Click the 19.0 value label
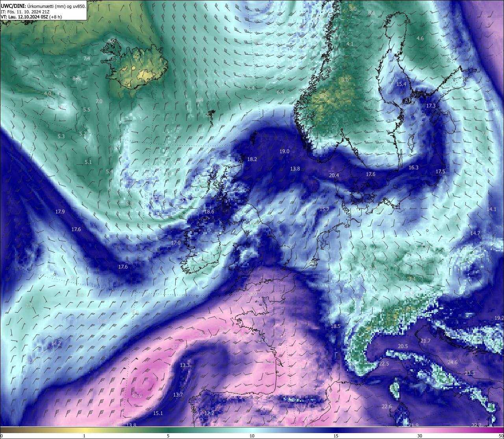 click(x=284, y=152)
